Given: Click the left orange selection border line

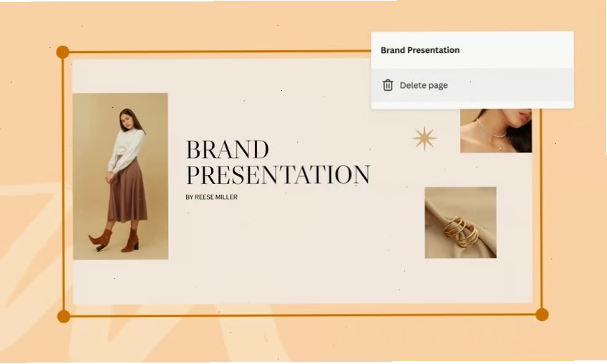Looking at the screenshot, I should 63,184.
